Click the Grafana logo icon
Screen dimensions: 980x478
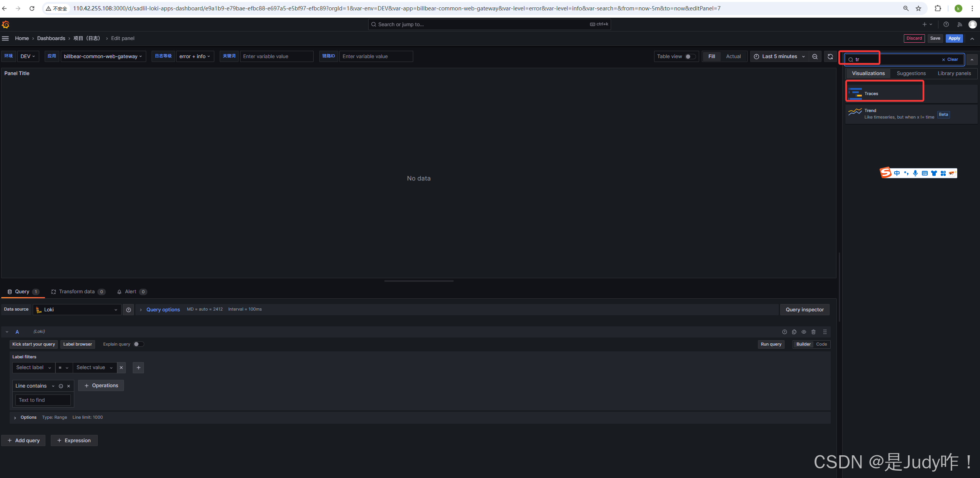coord(5,25)
